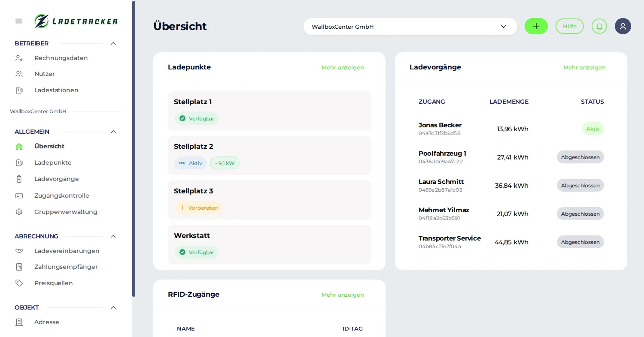Collapse the ABRECHNUNG section
Screen dimensions: 644x337
tap(113, 236)
